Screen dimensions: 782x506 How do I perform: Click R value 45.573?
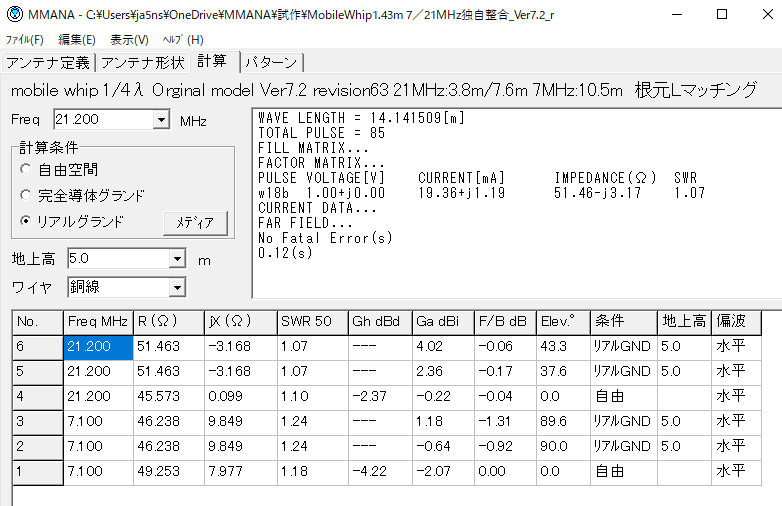169,397
